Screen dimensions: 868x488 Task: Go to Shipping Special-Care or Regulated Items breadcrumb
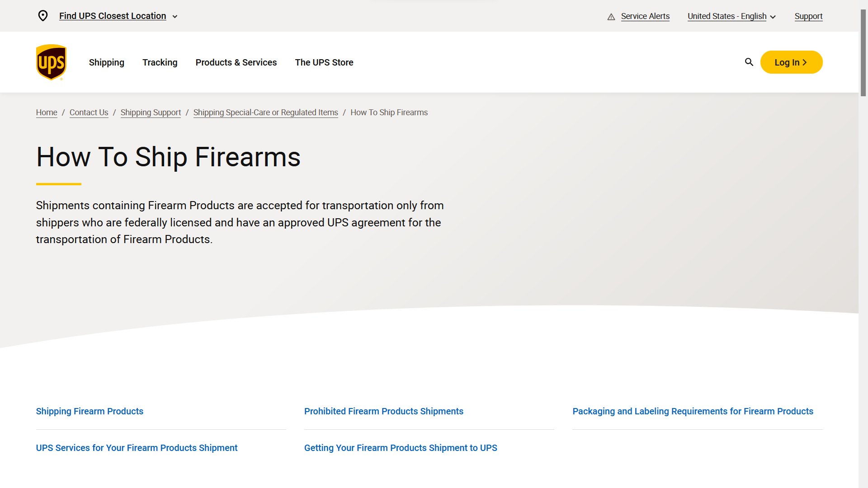(266, 113)
